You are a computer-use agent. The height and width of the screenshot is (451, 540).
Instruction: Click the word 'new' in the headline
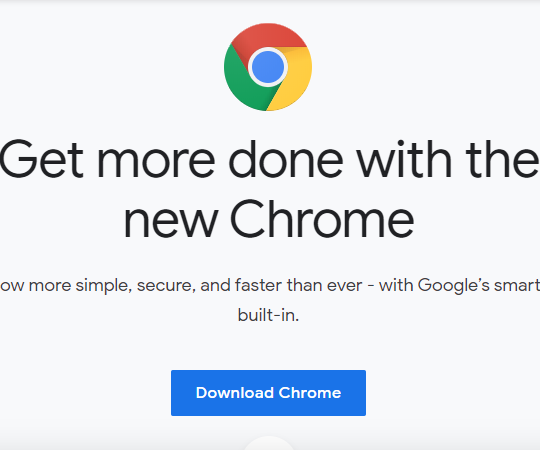[x=171, y=222]
